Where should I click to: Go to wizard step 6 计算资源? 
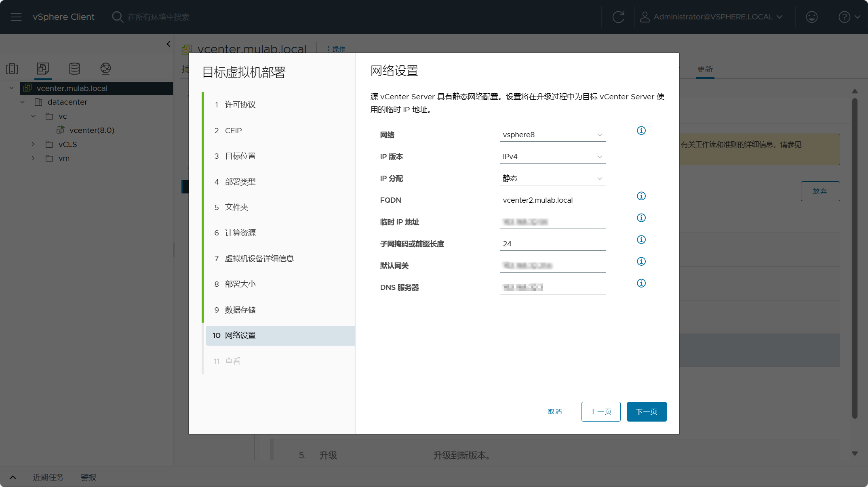(280, 233)
